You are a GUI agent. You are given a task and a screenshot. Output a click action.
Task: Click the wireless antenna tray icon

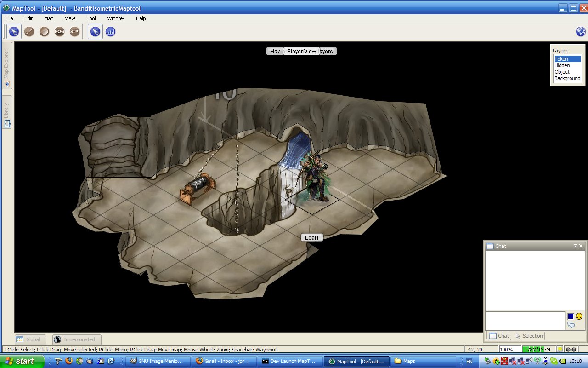[x=537, y=361]
